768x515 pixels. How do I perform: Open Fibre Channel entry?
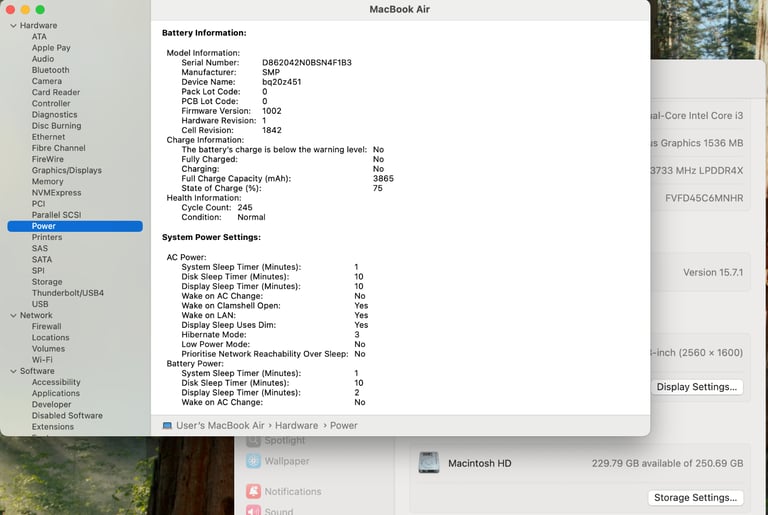tap(58, 148)
